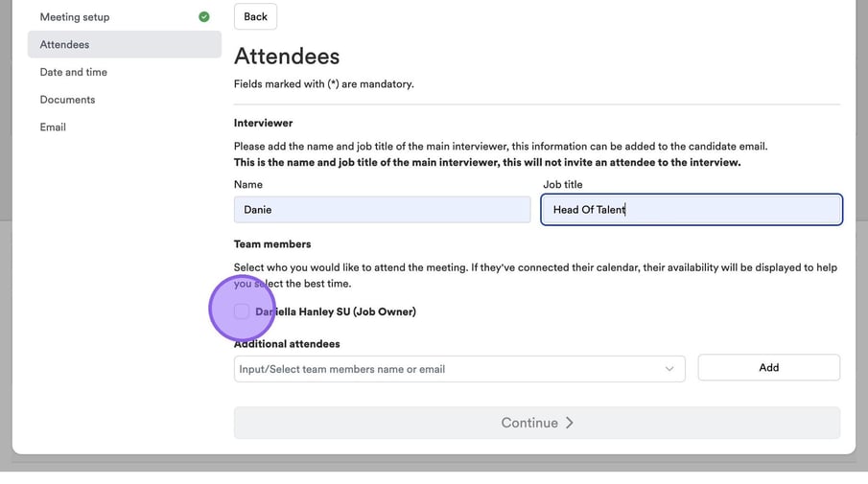Switch to the Email step

click(54, 127)
